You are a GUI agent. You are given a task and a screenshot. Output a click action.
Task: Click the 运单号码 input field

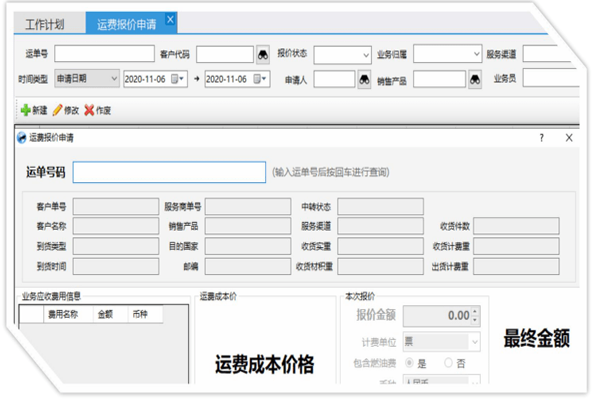coord(168,172)
